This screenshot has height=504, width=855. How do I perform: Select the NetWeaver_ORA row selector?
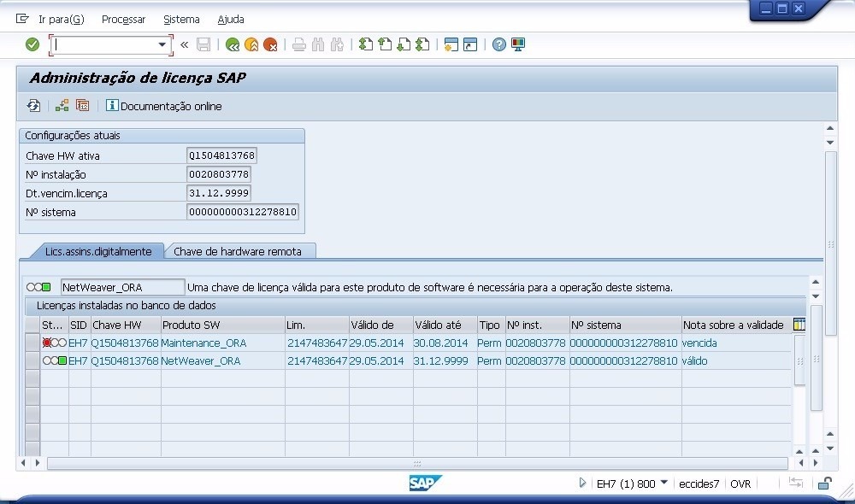[32, 360]
